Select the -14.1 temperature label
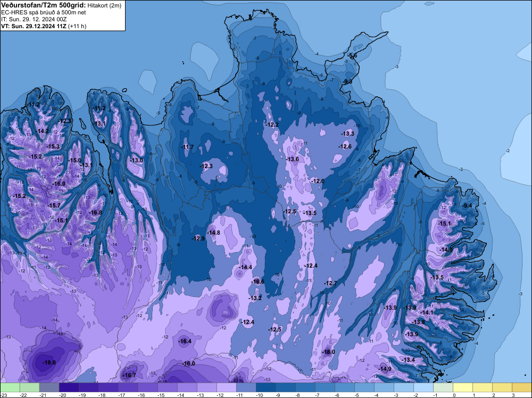This screenshot has width=532, height=398. coord(427,312)
